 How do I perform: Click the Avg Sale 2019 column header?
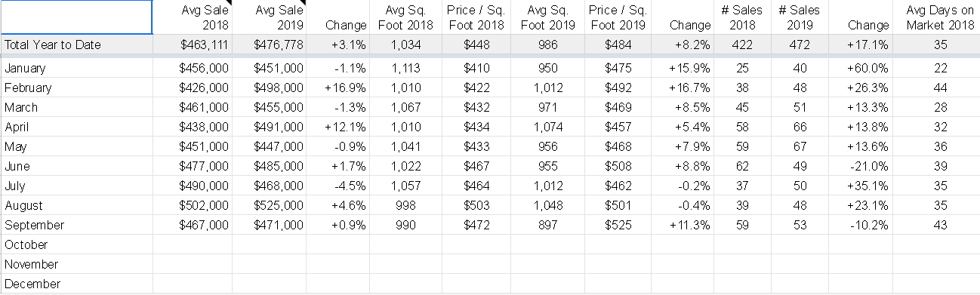(x=269, y=17)
